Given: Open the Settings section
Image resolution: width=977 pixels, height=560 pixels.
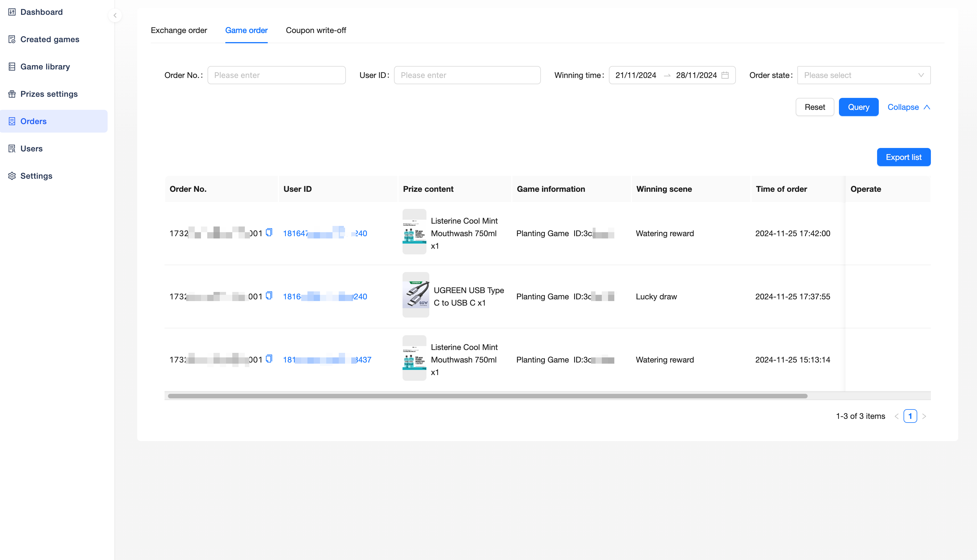Looking at the screenshot, I should coord(36,176).
